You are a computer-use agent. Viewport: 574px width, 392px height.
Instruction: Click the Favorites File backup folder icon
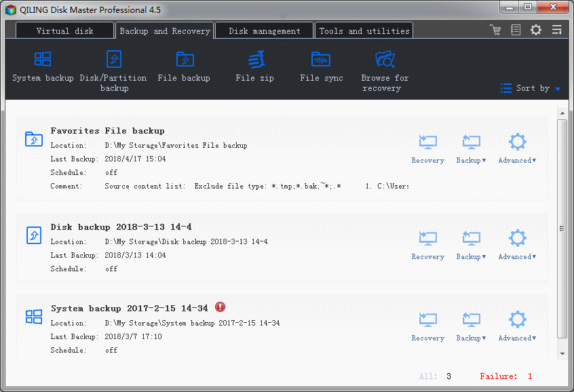click(x=34, y=139)
